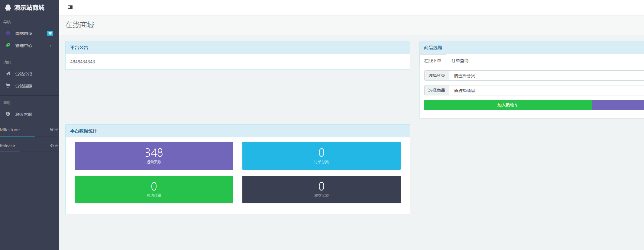
Task: Switch to the 在线下单 tab
Action: 432,61
